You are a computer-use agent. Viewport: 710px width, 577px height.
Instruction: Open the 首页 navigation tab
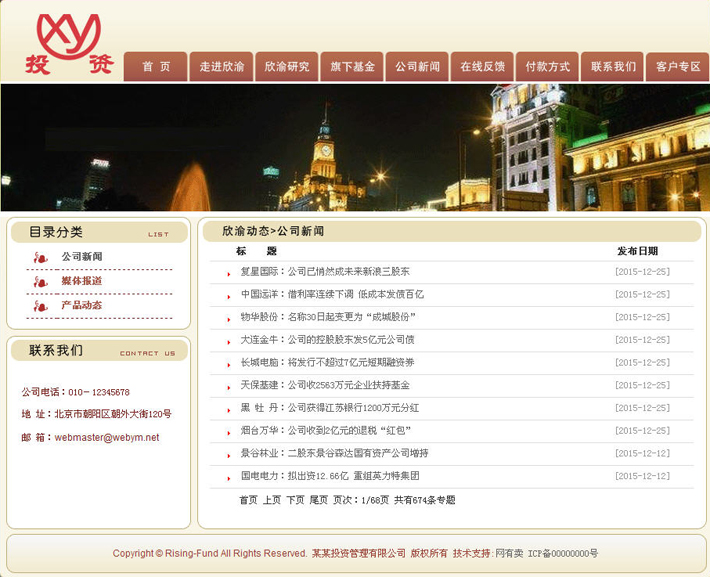156,67
